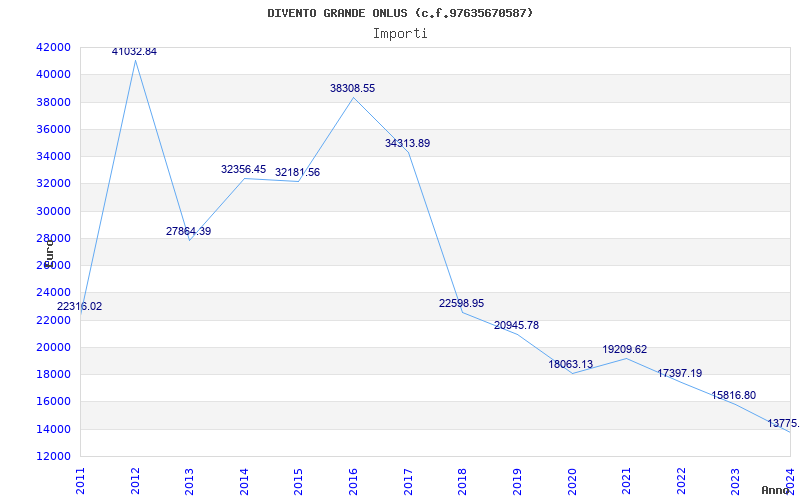Click the y-axis value 40000
Viewport: 800px width, 500px height.
point(53,74)
